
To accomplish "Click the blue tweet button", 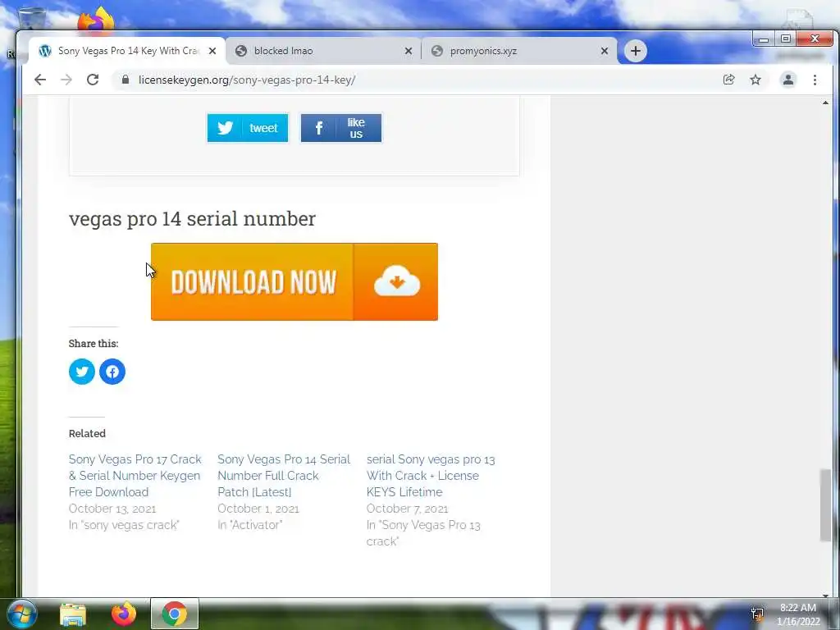I will coord(248,128).
